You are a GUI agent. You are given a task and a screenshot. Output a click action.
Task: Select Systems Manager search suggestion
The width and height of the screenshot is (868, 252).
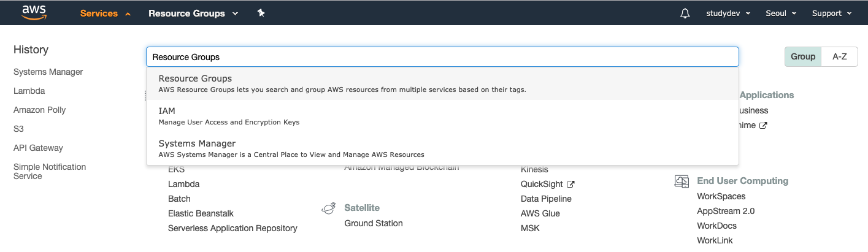[x=442, y=148]
